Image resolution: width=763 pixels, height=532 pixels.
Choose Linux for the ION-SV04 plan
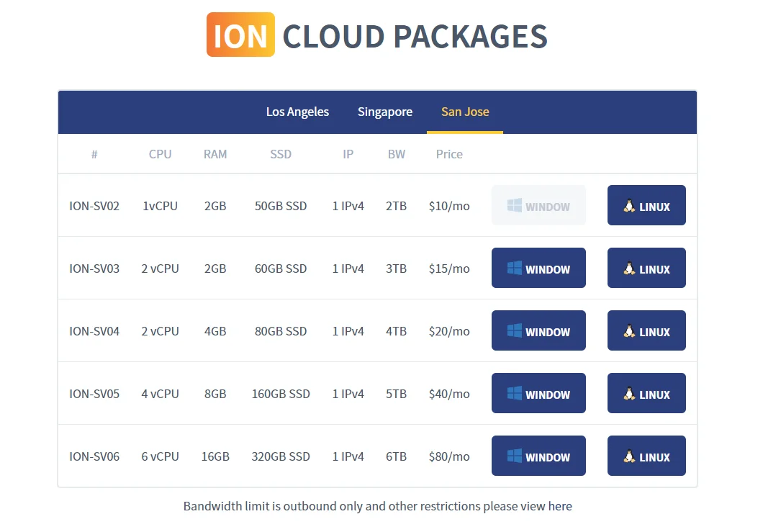tap(646, 331)
